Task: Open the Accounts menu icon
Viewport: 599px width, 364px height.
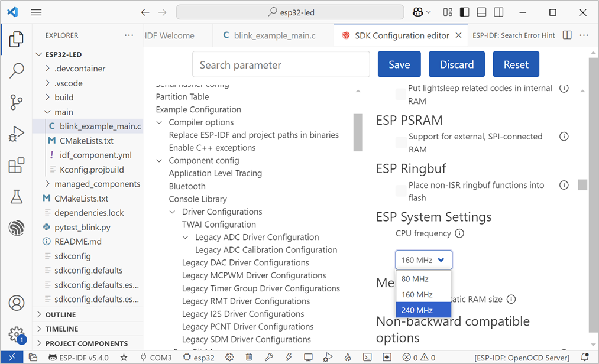Action: [x=17, y=303]
